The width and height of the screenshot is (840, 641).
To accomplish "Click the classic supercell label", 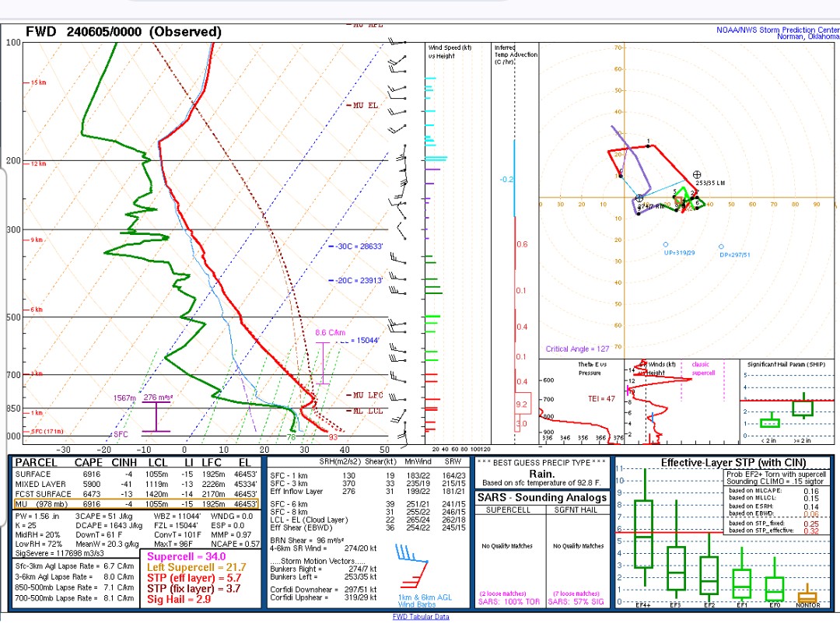I will click(x=703, y=368).
